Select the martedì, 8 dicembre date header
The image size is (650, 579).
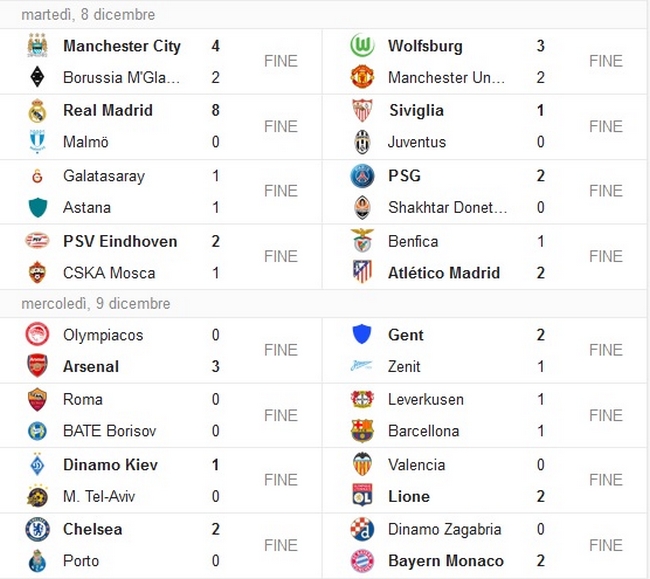pos(88,15)
